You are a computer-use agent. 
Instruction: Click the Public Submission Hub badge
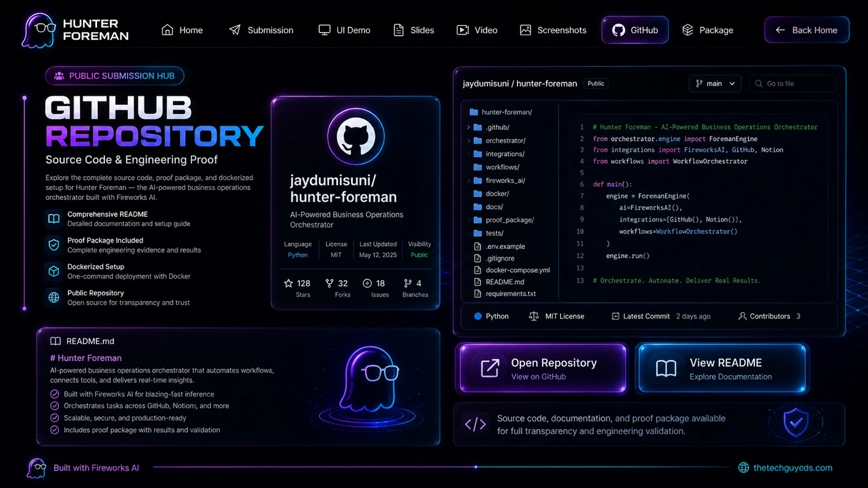[x=115, y=76]
